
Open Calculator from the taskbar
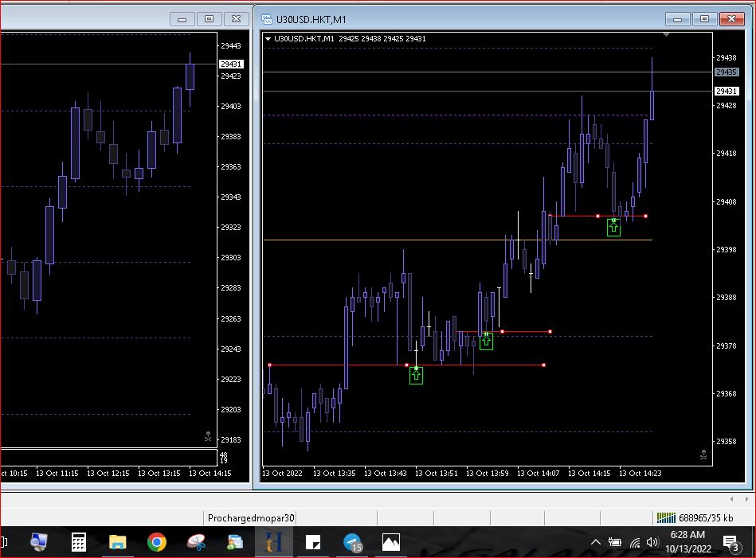79,542
